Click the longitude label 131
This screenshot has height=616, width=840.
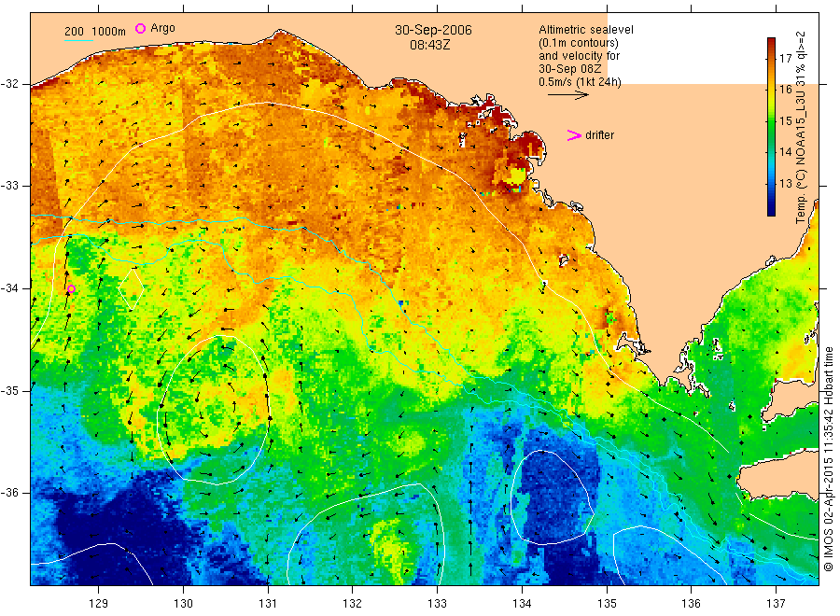pyautogui.click(x=268, y=603)
